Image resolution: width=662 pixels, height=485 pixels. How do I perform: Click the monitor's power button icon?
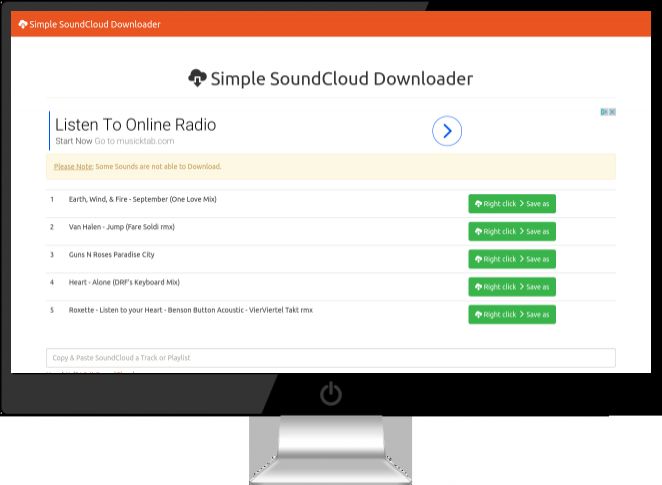(x=331, y=393)
